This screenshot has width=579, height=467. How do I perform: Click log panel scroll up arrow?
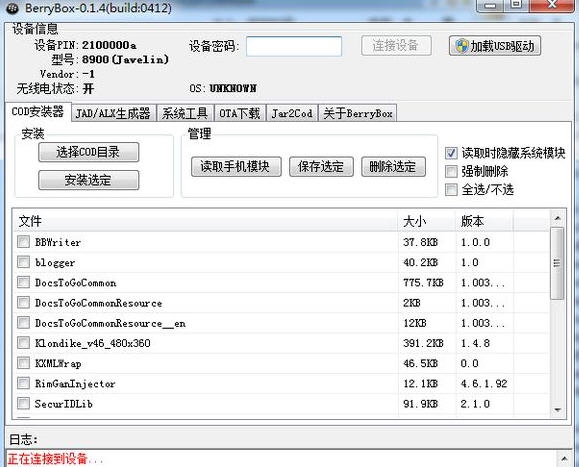tap(564, 459)
